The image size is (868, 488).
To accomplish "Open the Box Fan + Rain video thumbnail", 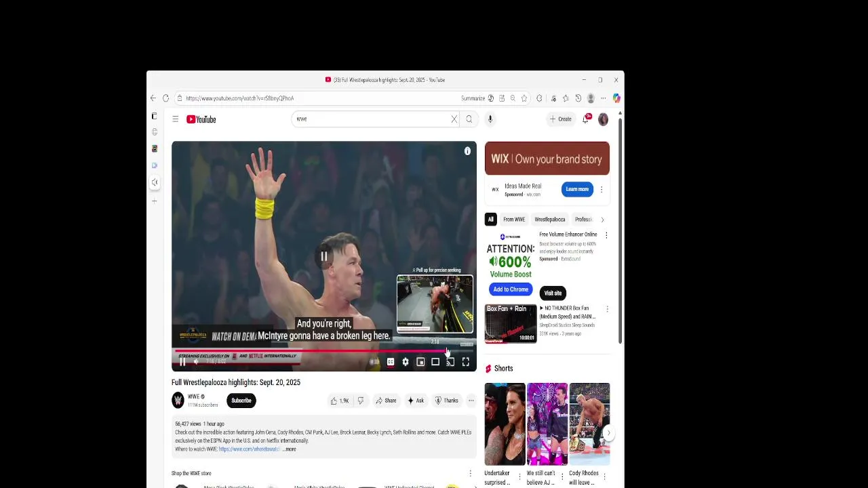I will pos(511,323).
